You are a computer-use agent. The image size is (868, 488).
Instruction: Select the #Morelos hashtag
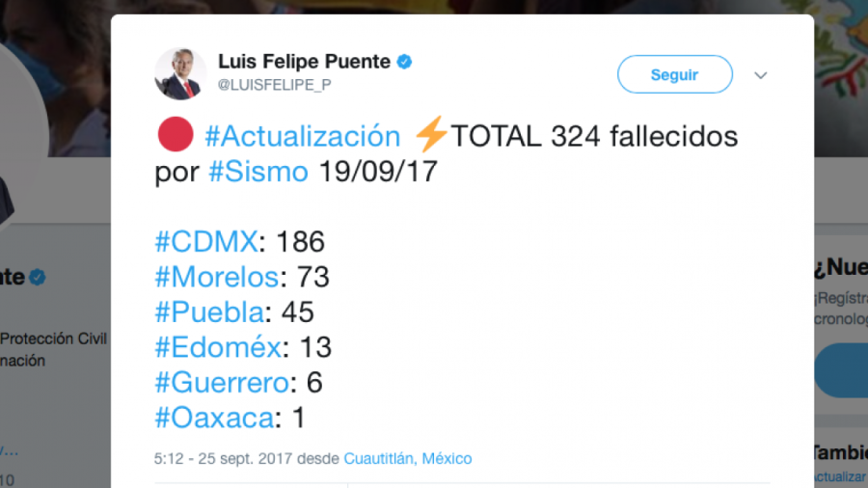(x=217, y=278)
